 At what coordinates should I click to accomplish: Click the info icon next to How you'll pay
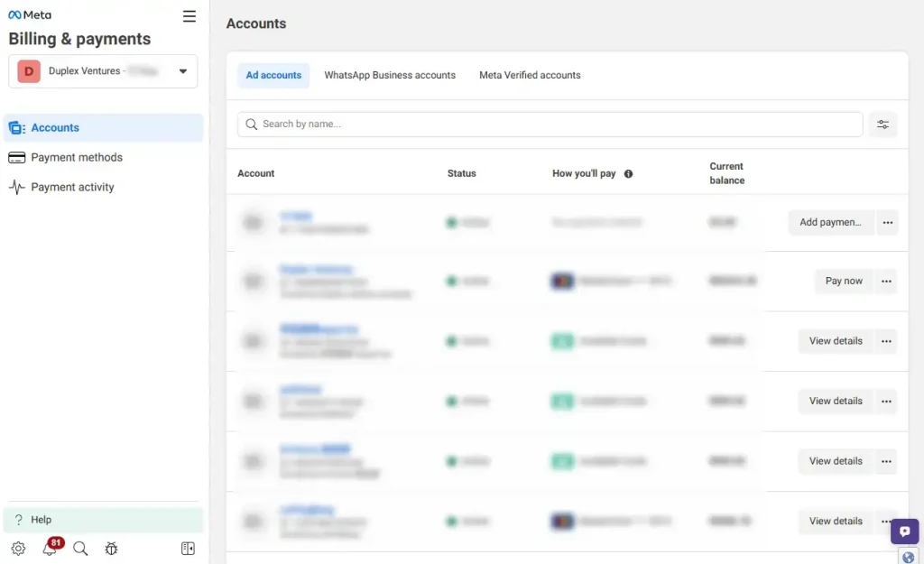click(628, 173)
